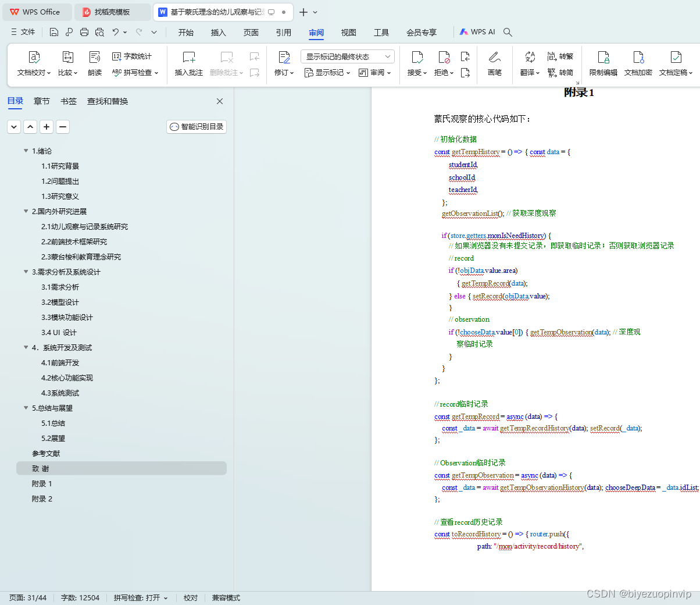Click 简转繁 convert to traditional

tap(560, 56)
